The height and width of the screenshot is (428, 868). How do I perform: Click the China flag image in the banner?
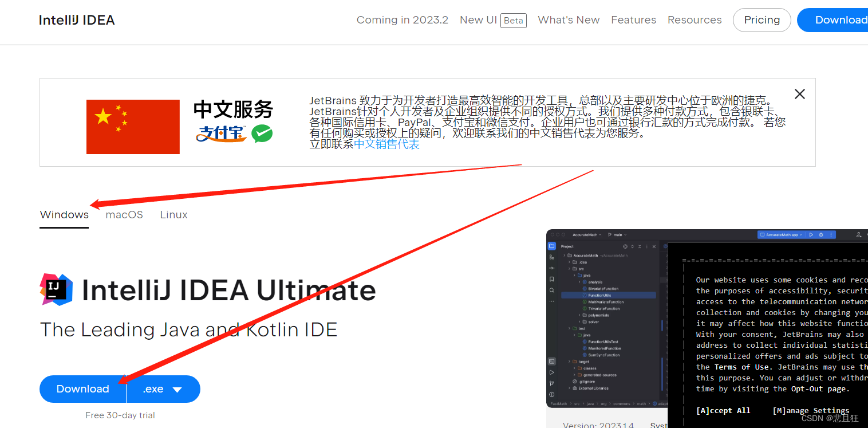pos(133,127)
